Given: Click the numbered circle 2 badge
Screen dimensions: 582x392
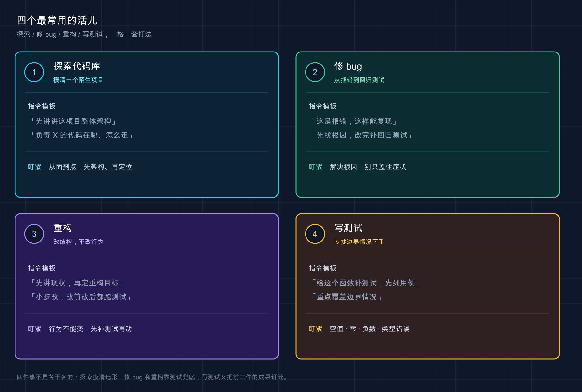Looking at the screenshot, I should pyautogui.click(x=315, y=72).
